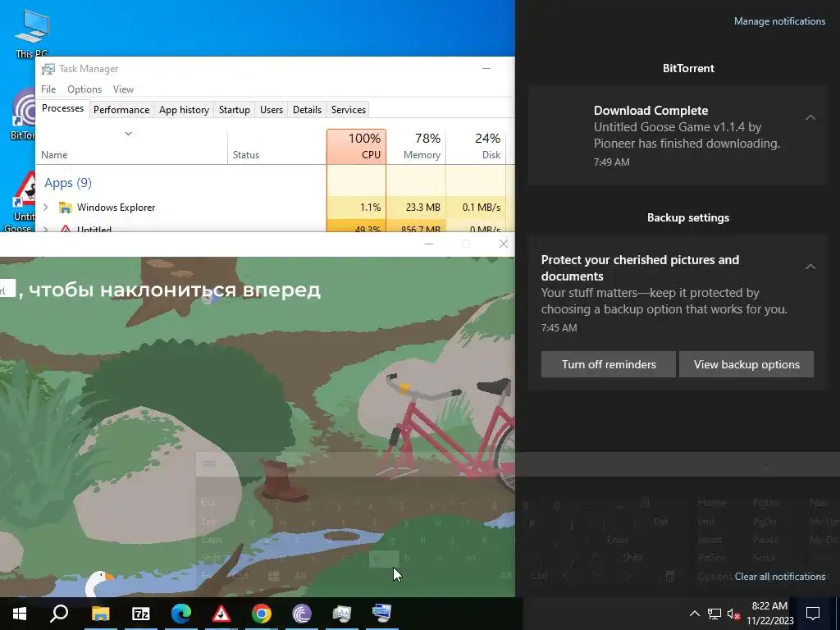Image resolution: width=840 pixels, height=630 pixels.
Task: Click the white goose in game
Action: 99,584
